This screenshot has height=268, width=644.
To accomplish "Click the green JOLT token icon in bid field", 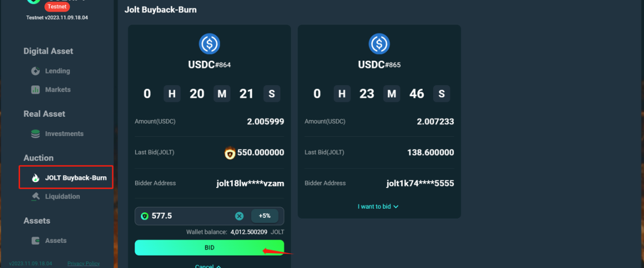I will tap(145, 216).
